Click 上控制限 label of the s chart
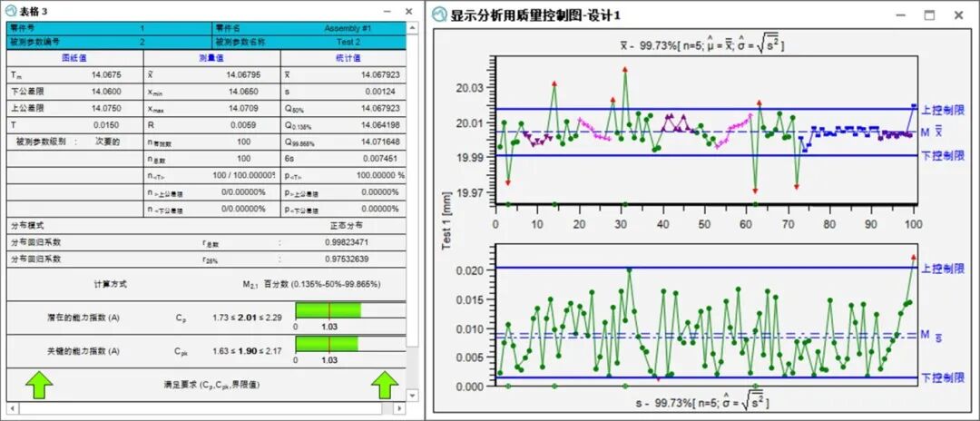 coord(943,269)
